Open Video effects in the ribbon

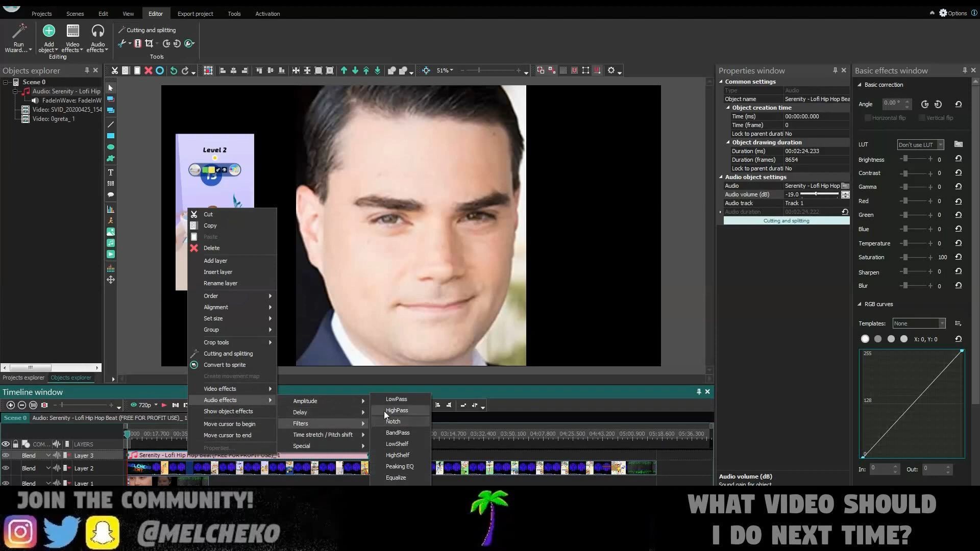(72, 38)
